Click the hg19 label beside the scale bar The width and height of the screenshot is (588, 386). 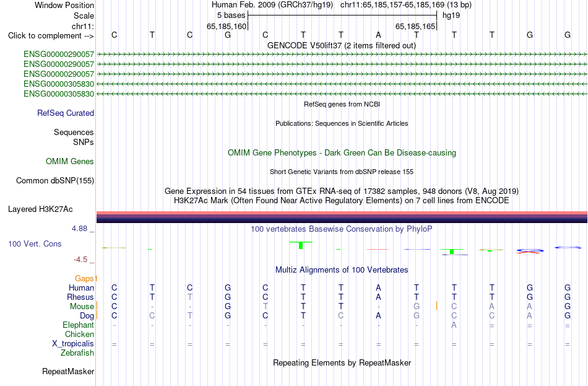click(x=451, y=15)
